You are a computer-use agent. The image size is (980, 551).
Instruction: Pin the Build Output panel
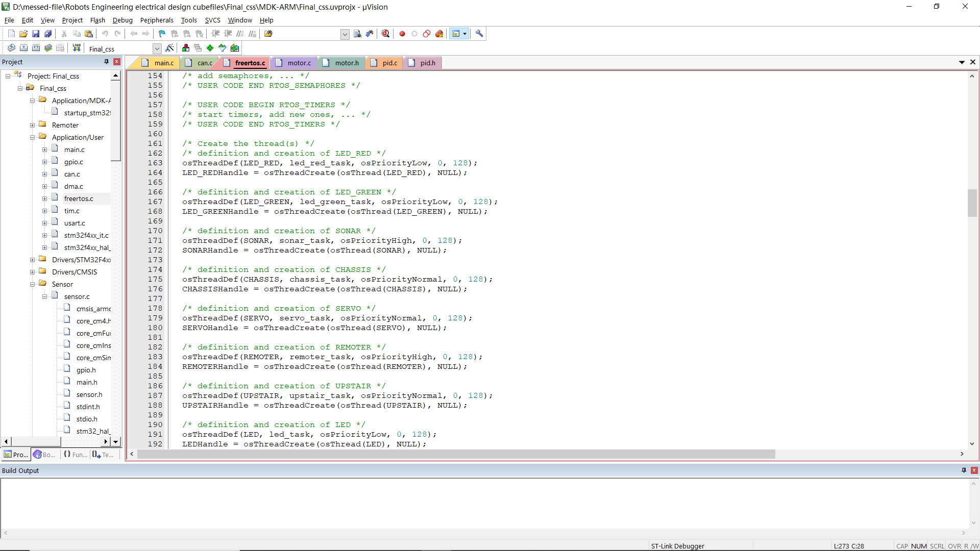pyautogui.click(x=964, y=470)
